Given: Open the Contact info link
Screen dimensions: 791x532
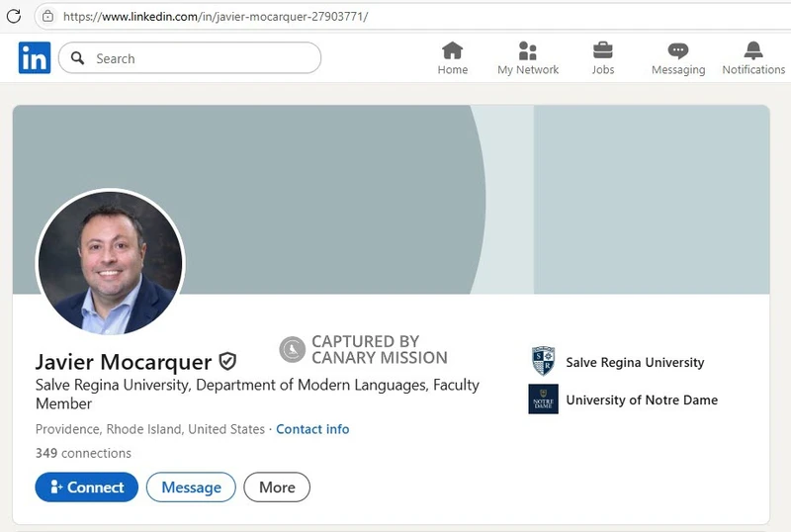Looking at the screenshot, I should pyautogui.click(x=312, y=429).
